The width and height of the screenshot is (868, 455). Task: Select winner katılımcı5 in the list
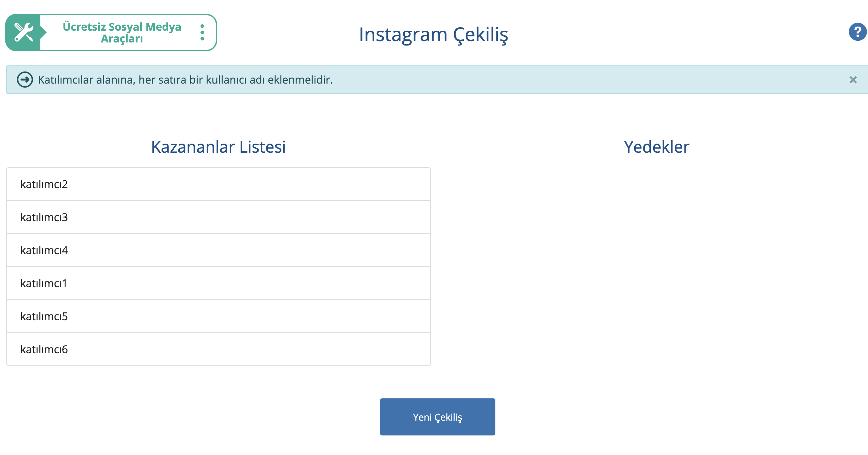coord(219,316)
